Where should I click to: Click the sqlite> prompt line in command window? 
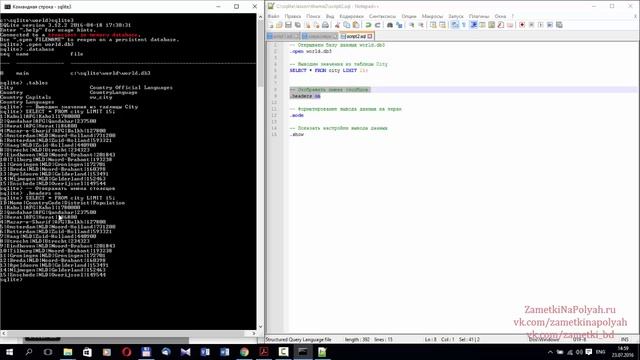coord(11,280)
